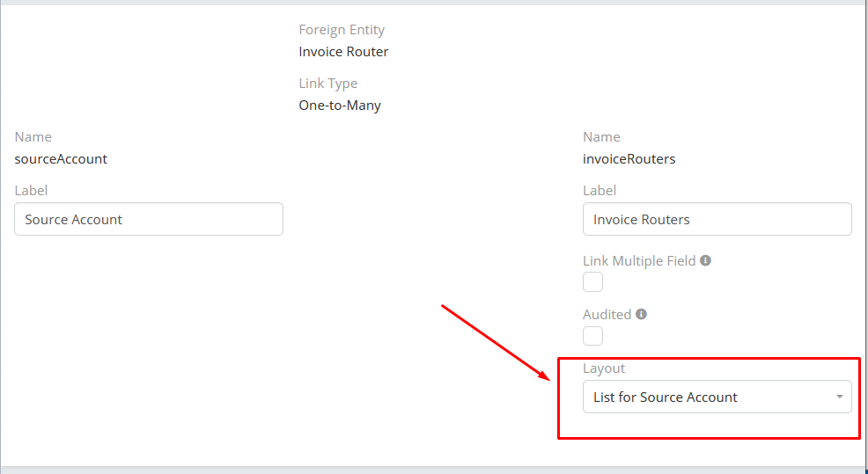Click the Layout field caption

(x=604, y=368)
